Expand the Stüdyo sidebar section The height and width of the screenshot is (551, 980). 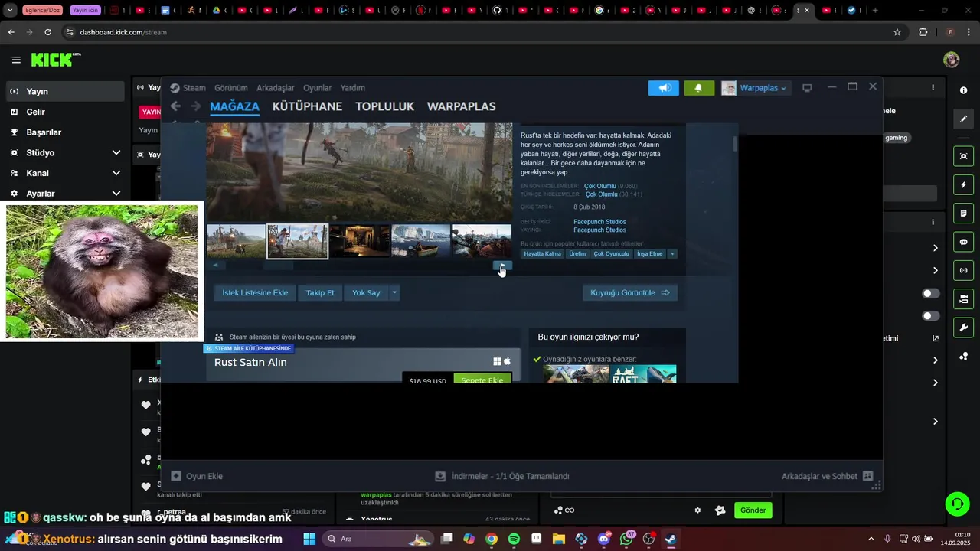pos(116,153)
